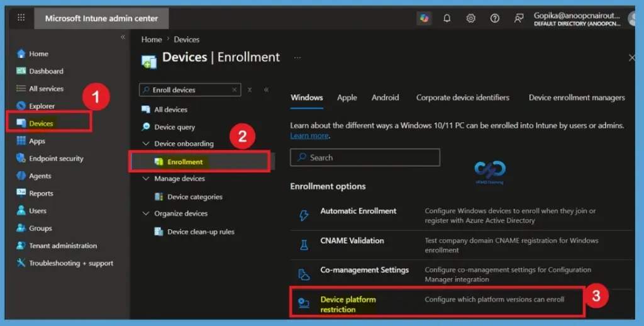Click the Automatic Enrollment lightning icon
The width and height of the screenshot is (644, 326).
click(304, 215)
